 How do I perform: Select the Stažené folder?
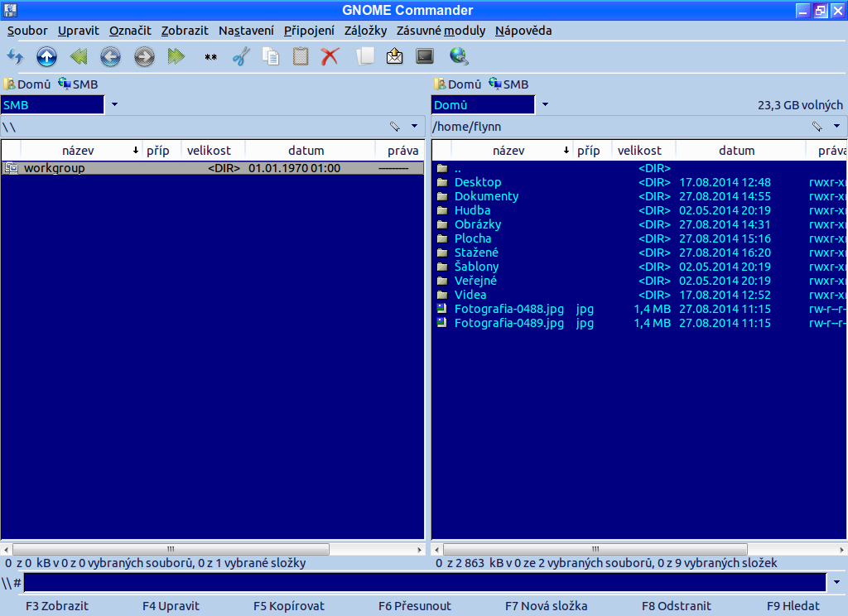click(640, 253)
